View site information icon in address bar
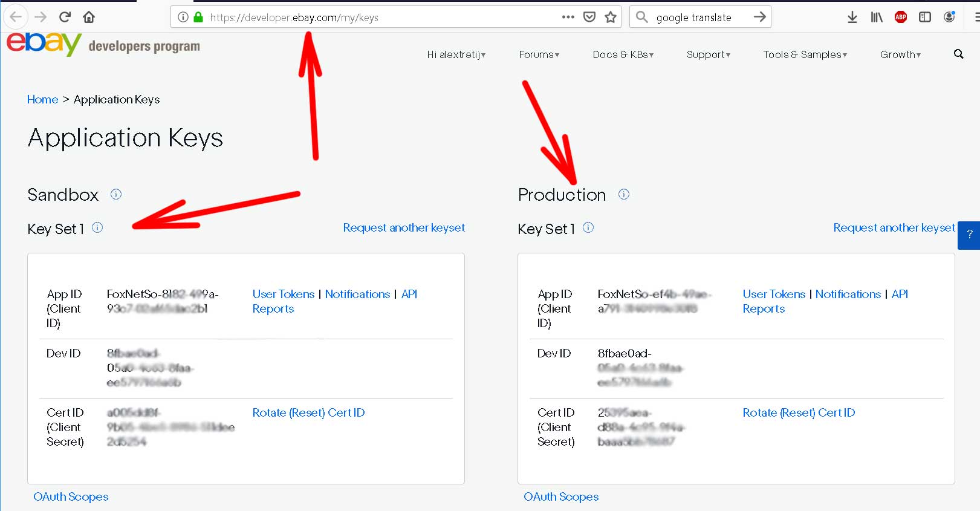The image size is (980, 511). coord(183,17)
